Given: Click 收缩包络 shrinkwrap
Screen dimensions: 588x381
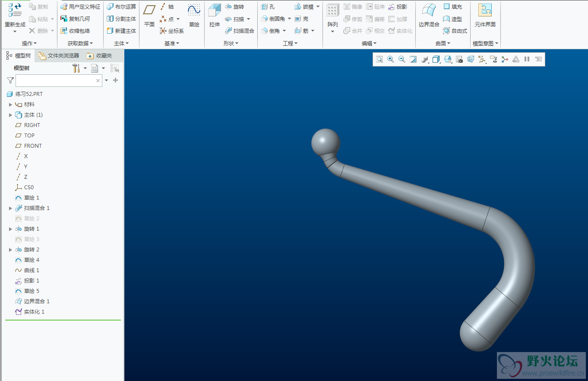Looking at the screenshot, I should (x=75, y=31).
